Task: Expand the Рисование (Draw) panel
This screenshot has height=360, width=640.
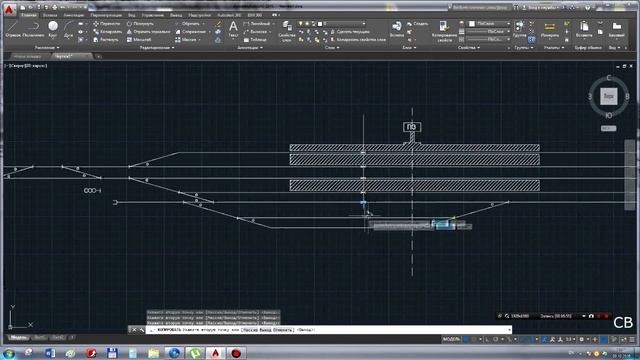Action: point(47,48)
